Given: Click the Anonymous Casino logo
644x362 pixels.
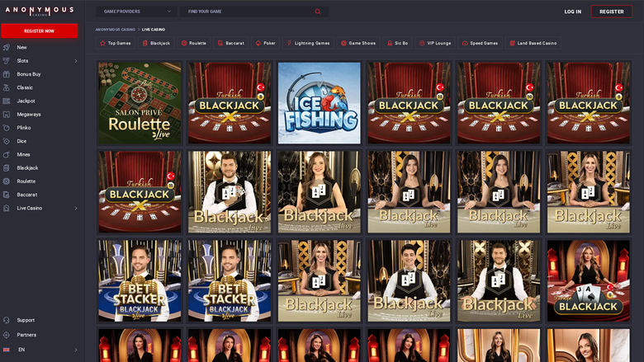Looking at the screenshot, I should coord(40,11).
